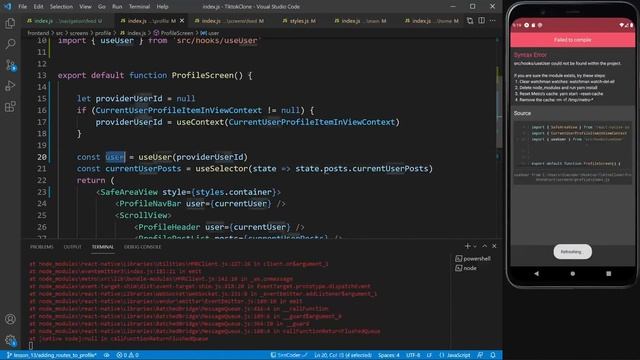This screenshot has height=360, width=640.
Task: Click the git branch lesson_13/adding_routes_to_profile
Action: tap(52, 355)
